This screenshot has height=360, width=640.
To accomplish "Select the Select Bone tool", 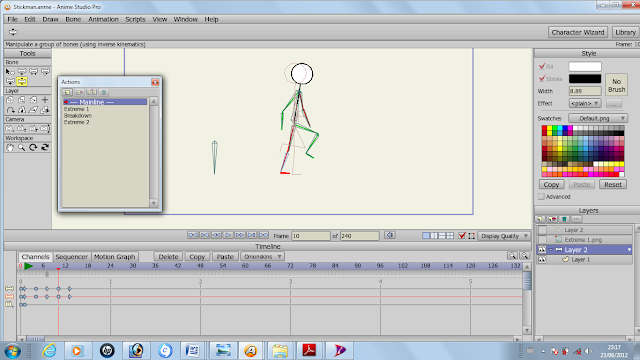I will tap(10, 71).
